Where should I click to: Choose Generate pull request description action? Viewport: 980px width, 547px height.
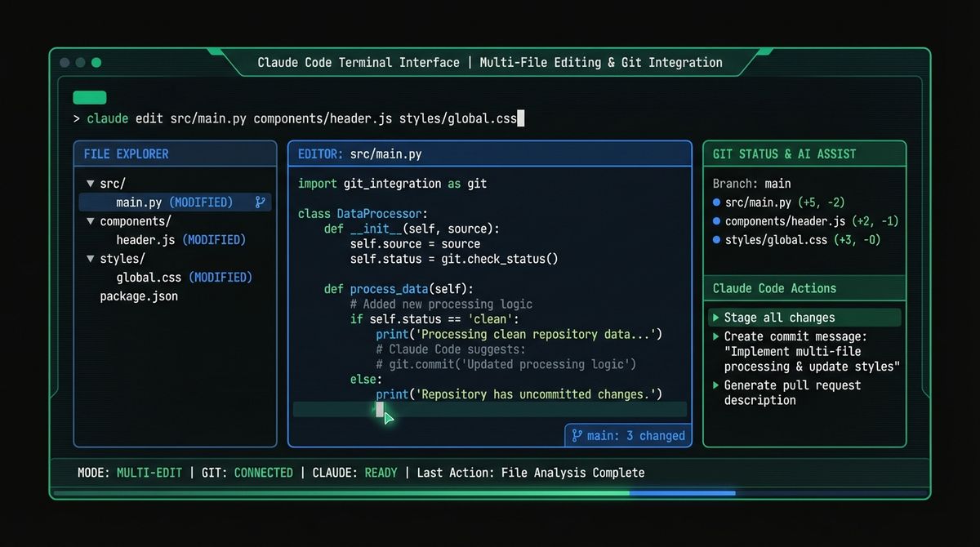[x=792, y=393]
